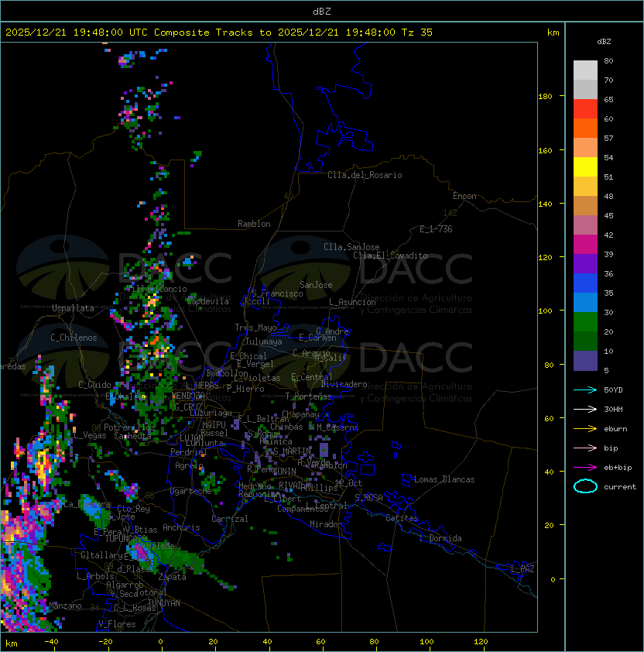Pick the royal blue swatch below 36
The width and height of the screenshot is (644, 652).
(x=585, y=283)
